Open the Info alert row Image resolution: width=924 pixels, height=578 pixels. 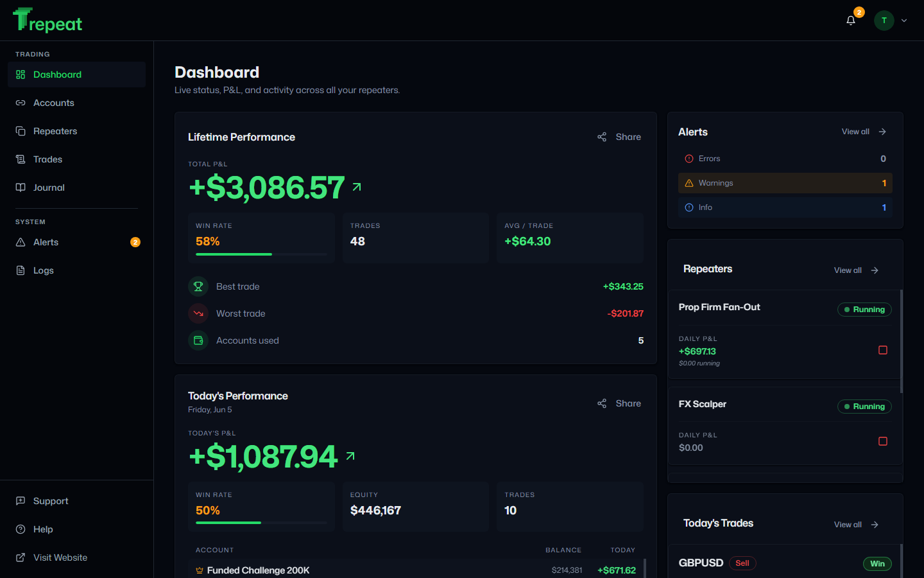[785, 207]
